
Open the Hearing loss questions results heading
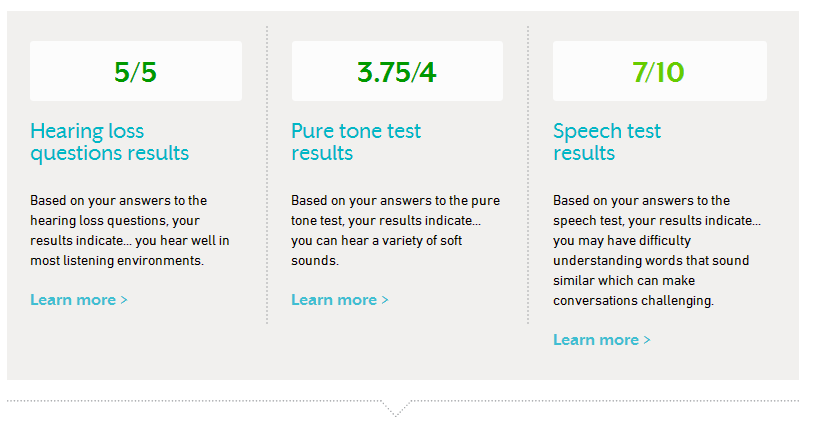pos(110,142)
